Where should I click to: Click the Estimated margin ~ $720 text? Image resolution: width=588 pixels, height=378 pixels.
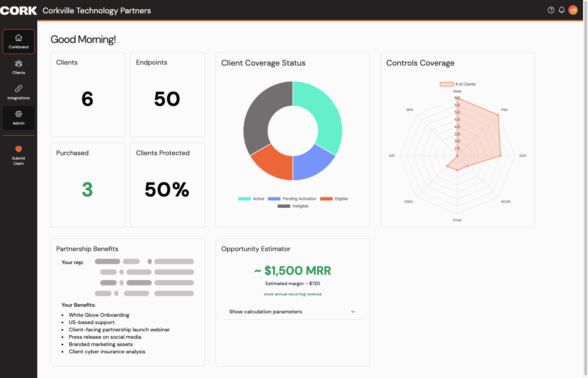coord(293,283)
